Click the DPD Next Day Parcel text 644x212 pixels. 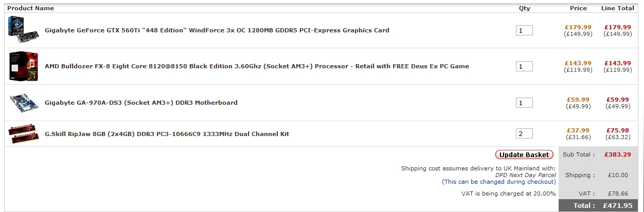522,175
